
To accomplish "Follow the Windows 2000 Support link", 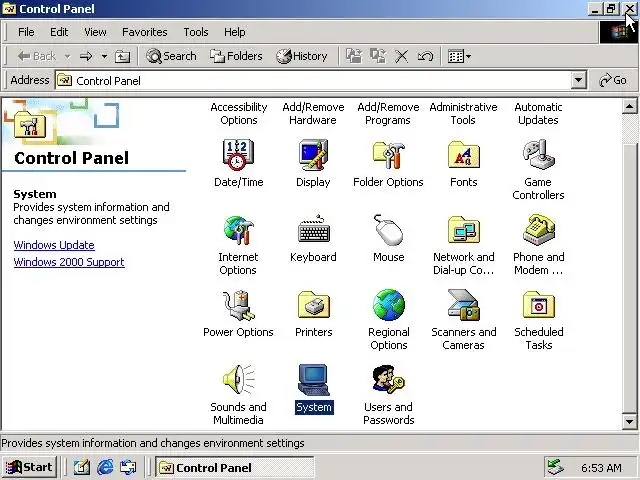I will (x=69, y=262).
